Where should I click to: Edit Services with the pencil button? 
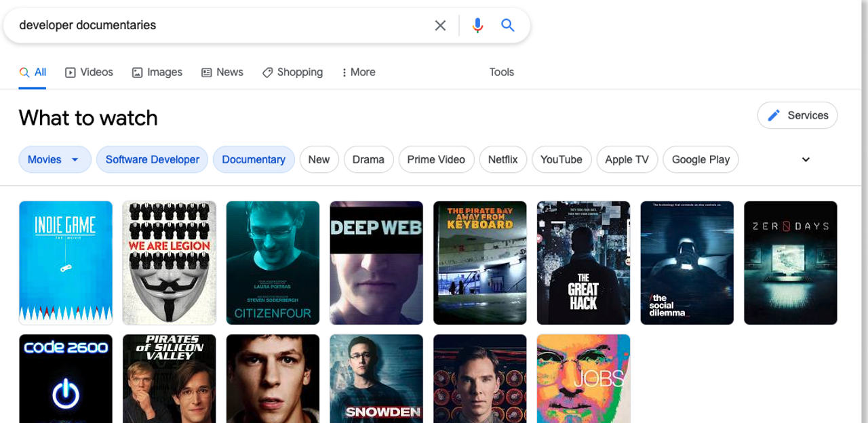[x=797, y=115]
